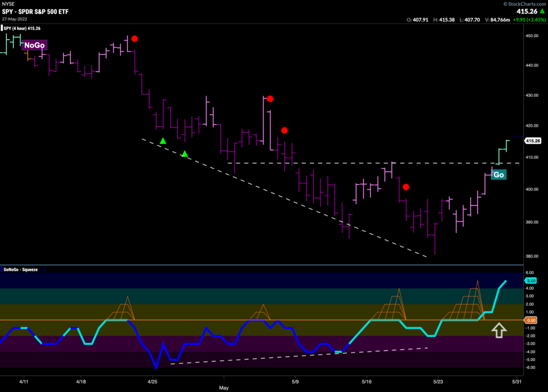The height and width of the screenshot is (392, 548).
Task: Click the second green triangle, on the dashed trendline
Action: (185, 153)
